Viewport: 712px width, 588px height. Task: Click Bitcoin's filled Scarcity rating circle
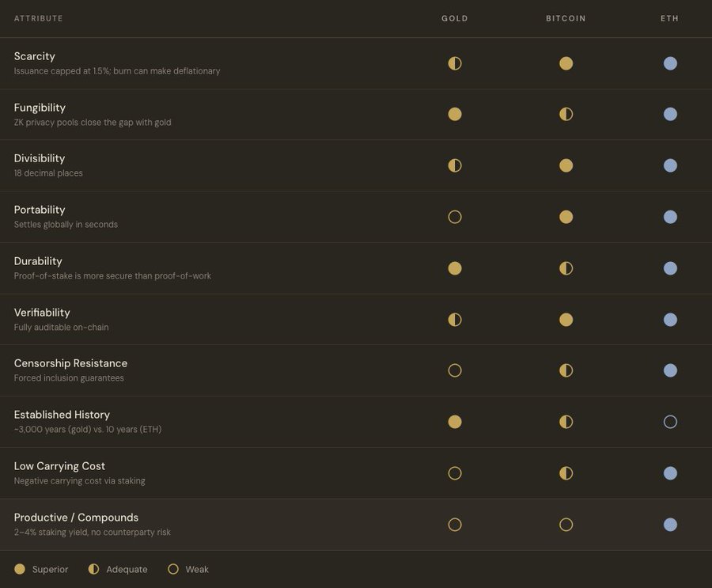(566, 63)
